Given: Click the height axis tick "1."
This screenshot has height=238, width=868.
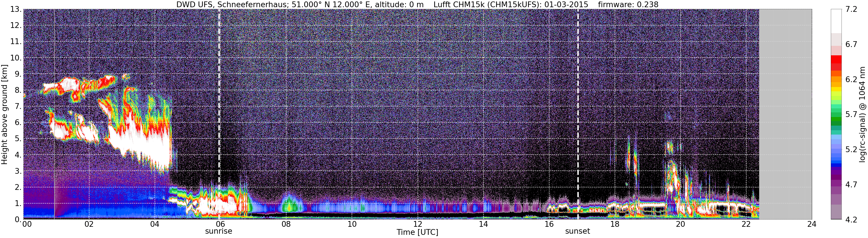Looking at the screenshot, I should click(18, 204).
